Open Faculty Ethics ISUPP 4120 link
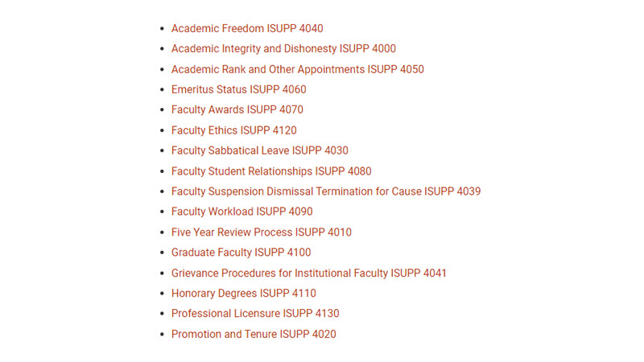This screenshot has width=644, height=362. (233, 130)
